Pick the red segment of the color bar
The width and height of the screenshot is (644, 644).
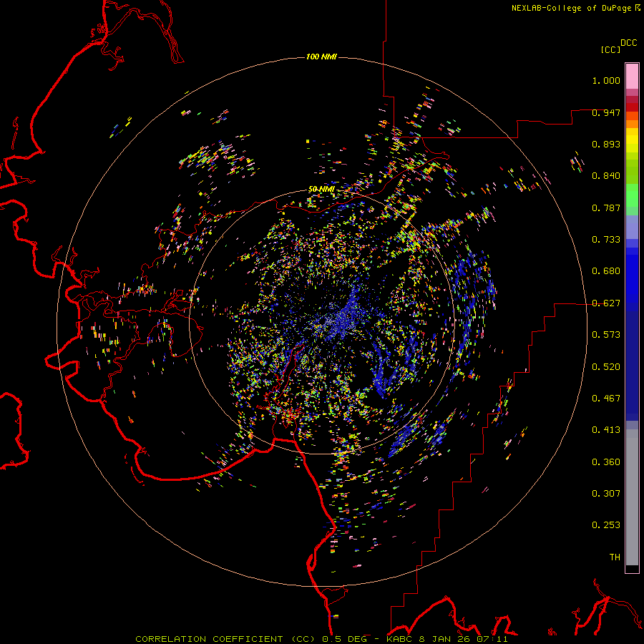click(x=632, y=107)
